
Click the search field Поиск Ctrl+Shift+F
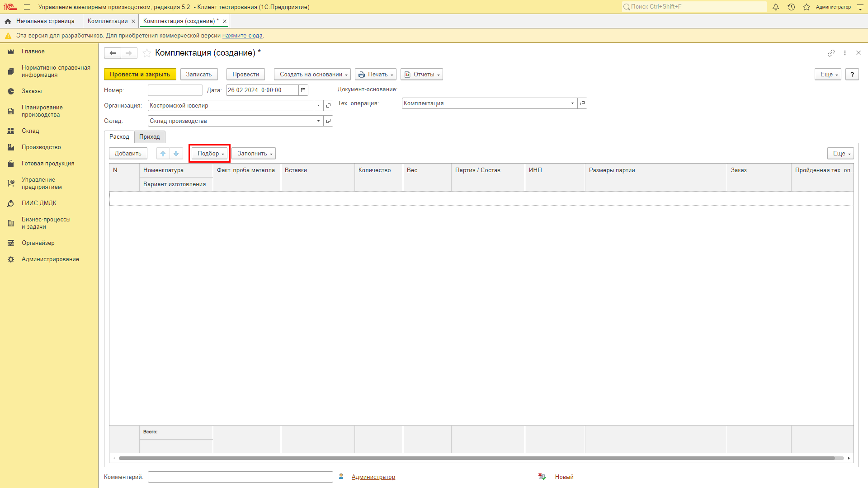[x=694, y=7]
